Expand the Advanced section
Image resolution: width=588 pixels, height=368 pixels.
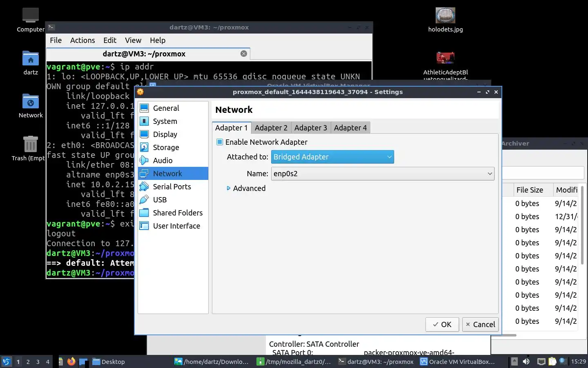(246, 188)
